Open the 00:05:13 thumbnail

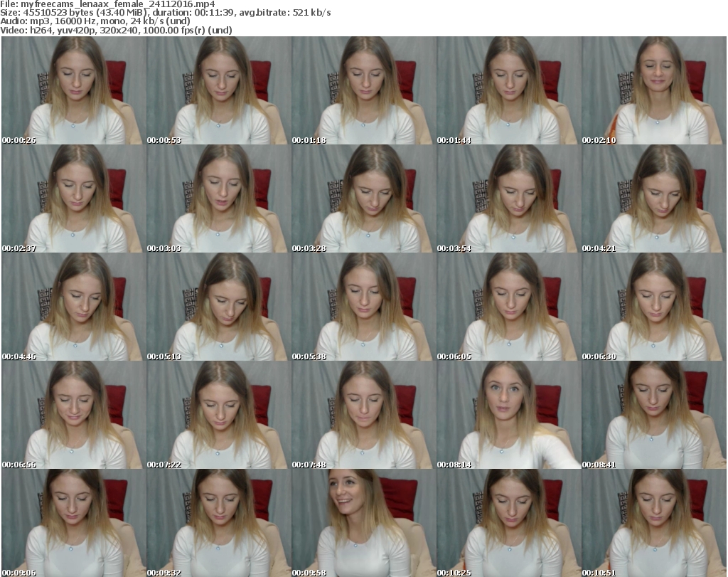219,307
